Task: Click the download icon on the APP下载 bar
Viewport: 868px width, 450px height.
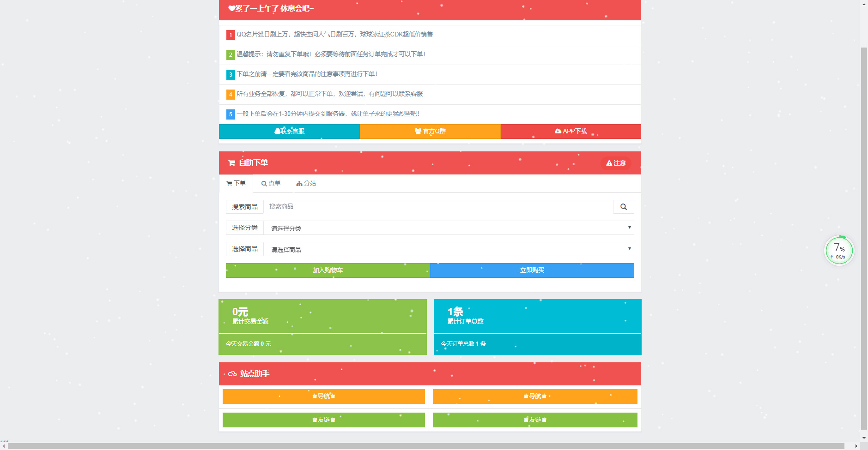Action: click(558, 131)
